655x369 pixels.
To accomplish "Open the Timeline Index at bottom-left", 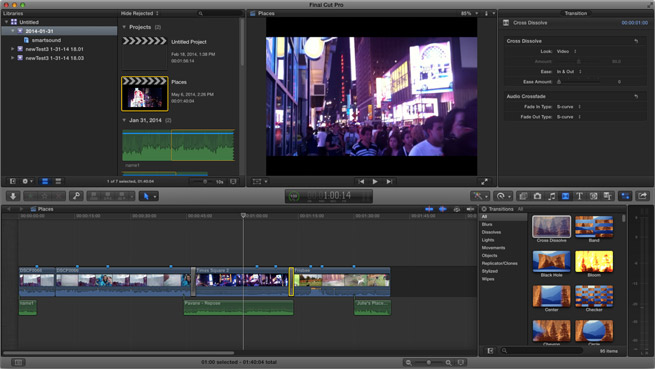I will 18,362.
